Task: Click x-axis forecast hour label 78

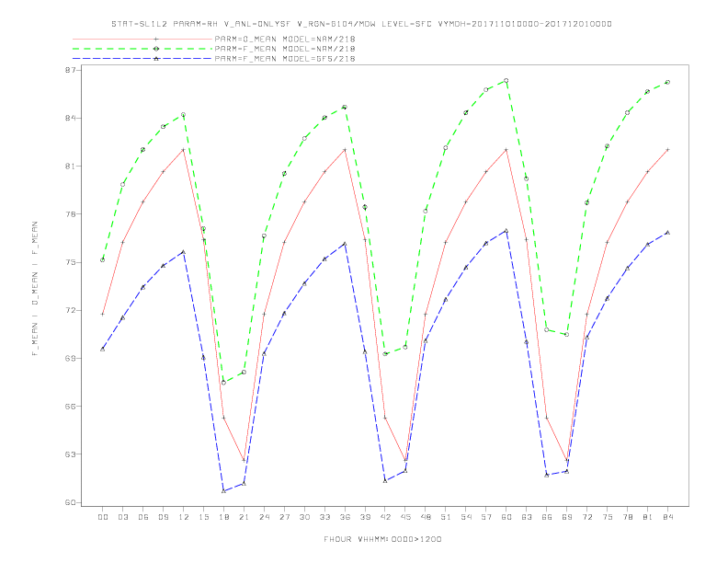Action: click(x=627, y=517)
